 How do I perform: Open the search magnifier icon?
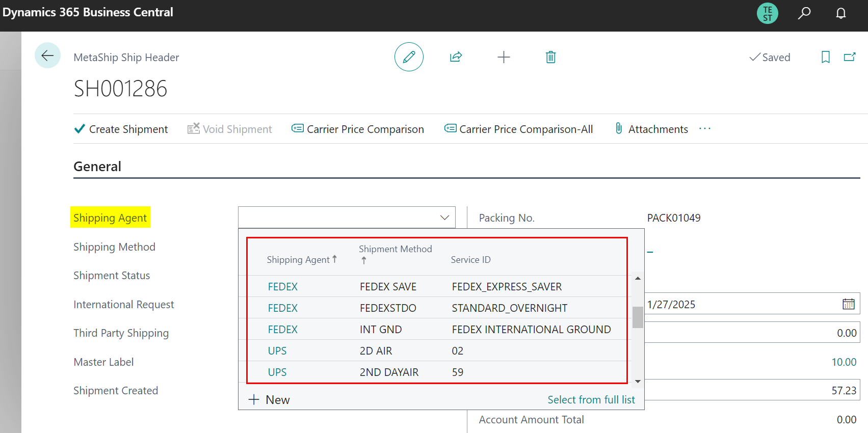click(804, 13)
